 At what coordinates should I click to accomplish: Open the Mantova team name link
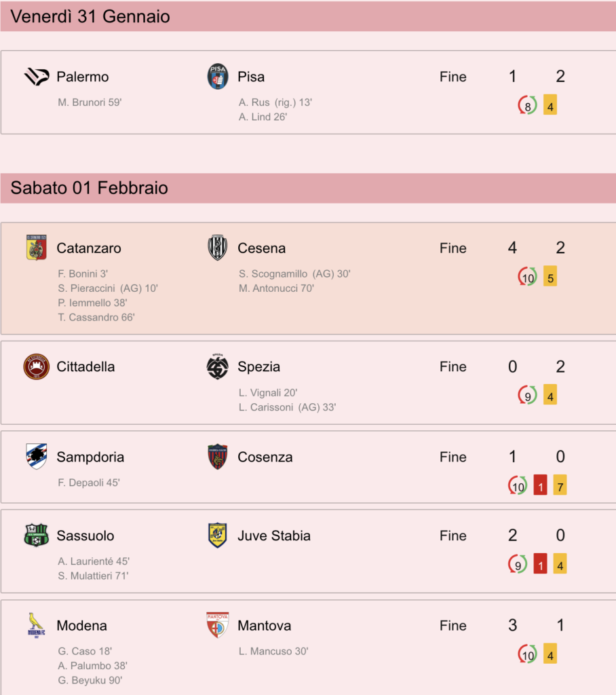pyautogui.click(x=264, y=625)
